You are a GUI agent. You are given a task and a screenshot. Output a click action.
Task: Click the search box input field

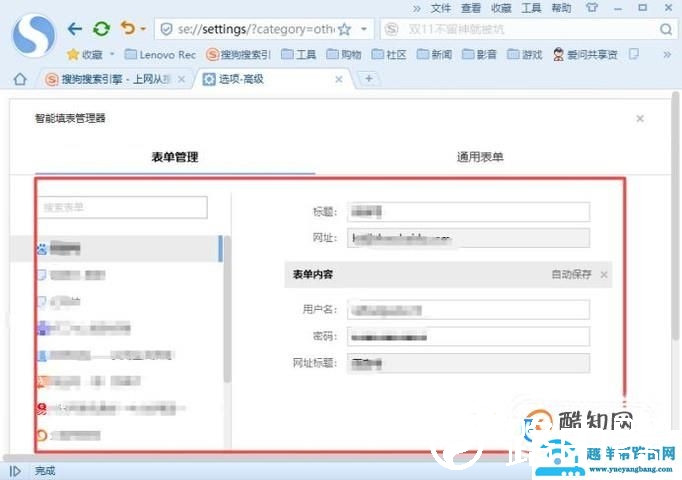[x=528, y=29]
